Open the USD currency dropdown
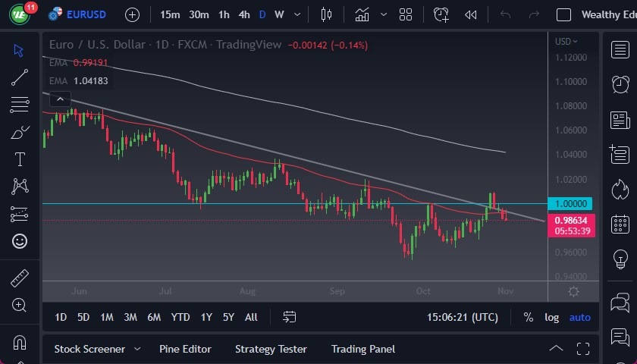The width and height of the screenshot is (637, 364). pos(566,42)
